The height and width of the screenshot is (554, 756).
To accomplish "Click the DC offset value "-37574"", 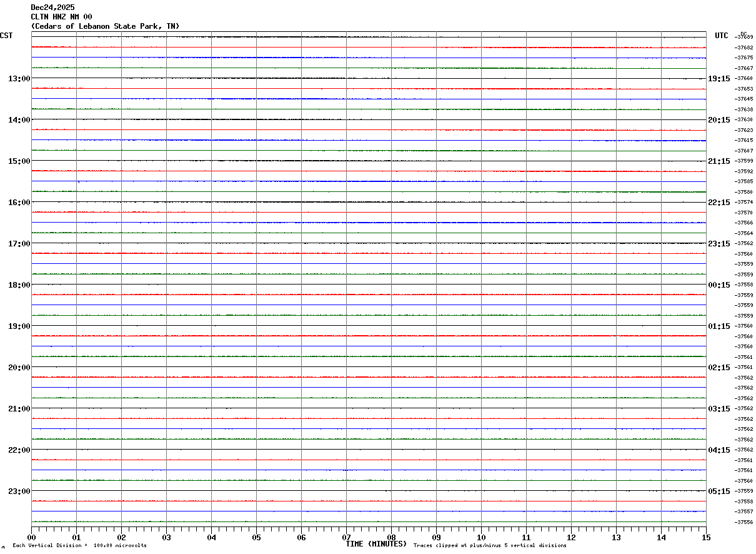I will 744,202.
